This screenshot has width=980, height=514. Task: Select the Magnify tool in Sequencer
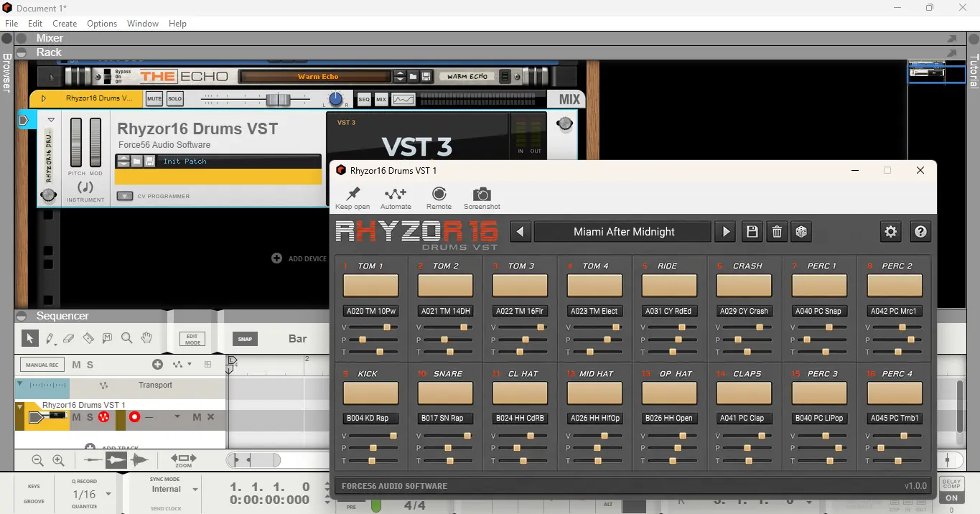[x=127, y=338]
